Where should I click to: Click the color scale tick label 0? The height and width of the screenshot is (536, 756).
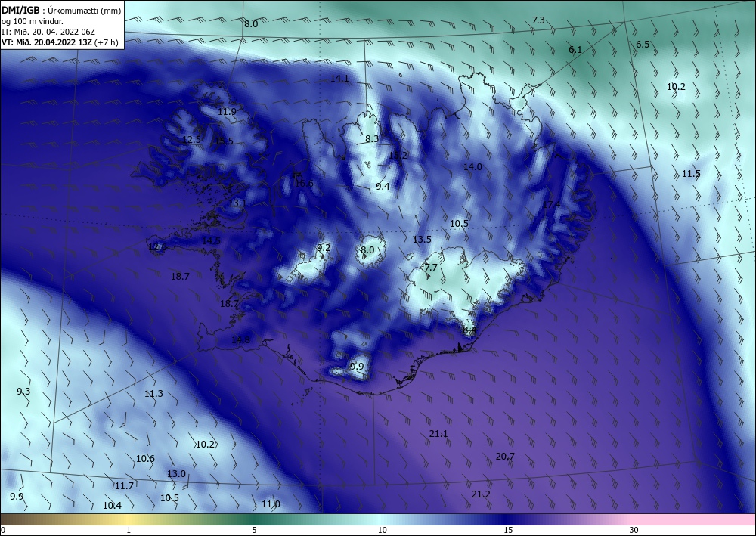pyautogui.click(x=3, y=530)
